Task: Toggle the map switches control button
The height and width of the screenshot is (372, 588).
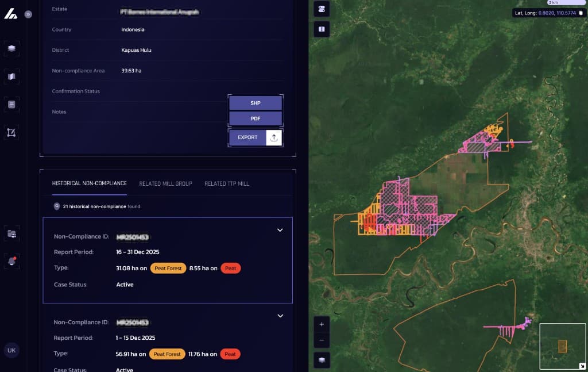Action: tap(322, 9)
